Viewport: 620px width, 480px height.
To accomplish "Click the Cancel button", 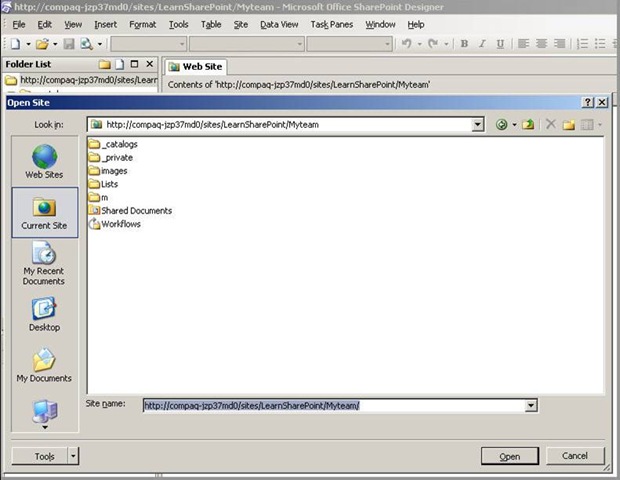I will (575, 455).
